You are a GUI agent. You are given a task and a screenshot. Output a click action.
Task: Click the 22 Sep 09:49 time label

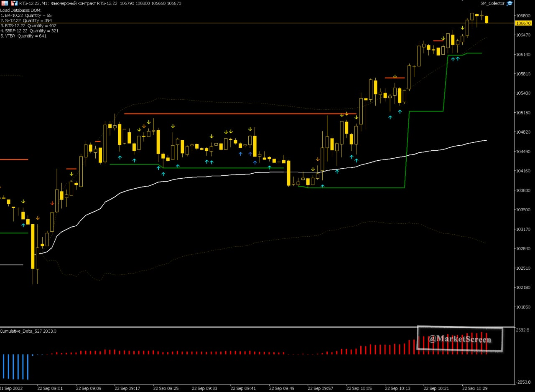click(x=282, y=388)
